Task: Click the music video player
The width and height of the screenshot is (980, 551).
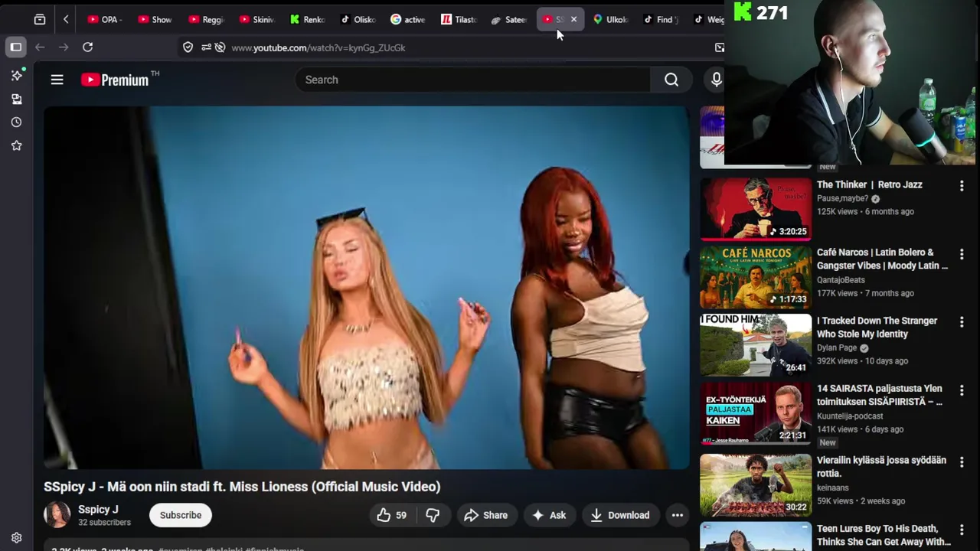Action: click(367, 288)
